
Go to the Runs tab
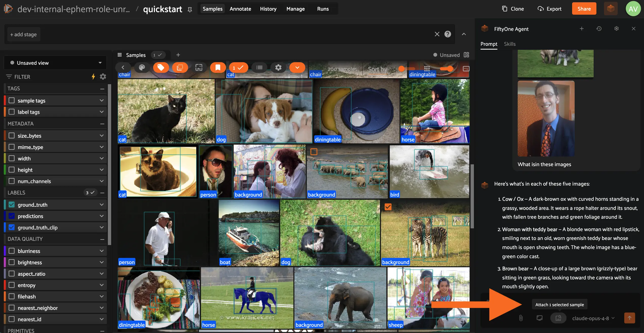[323, 9]
